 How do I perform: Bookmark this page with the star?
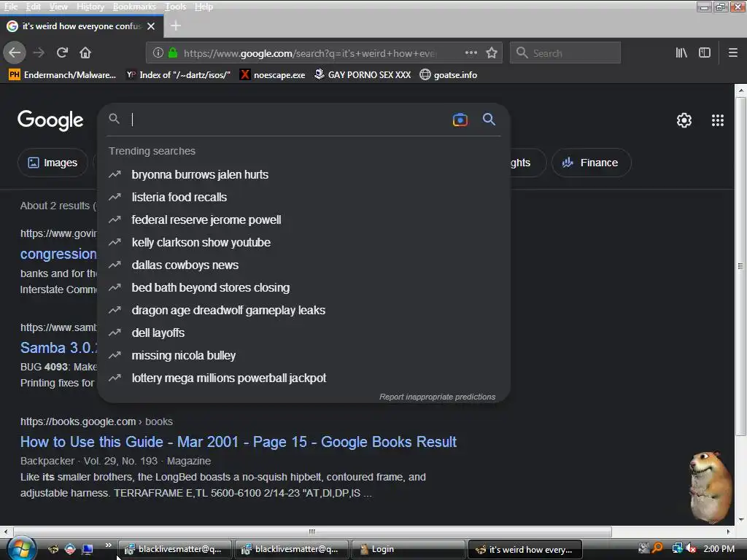492,52
